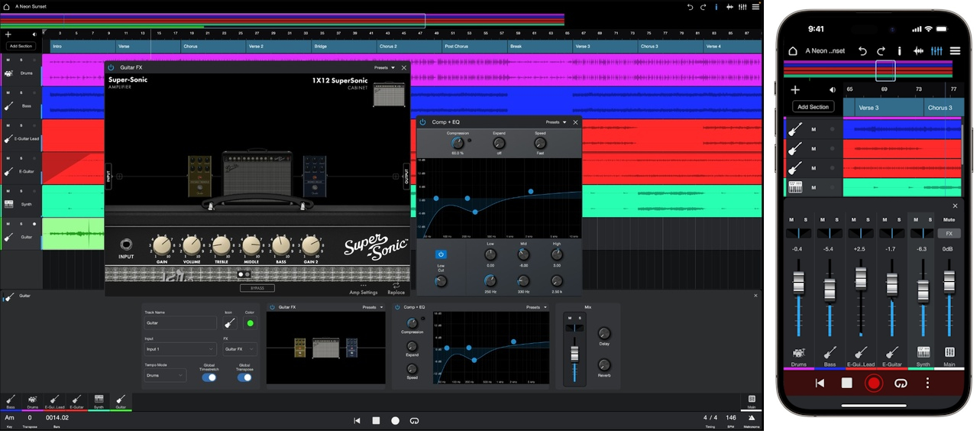Solo the Bass track in desktop track list
The height and width of the screenshot is (437, 980).
(21, 92)
